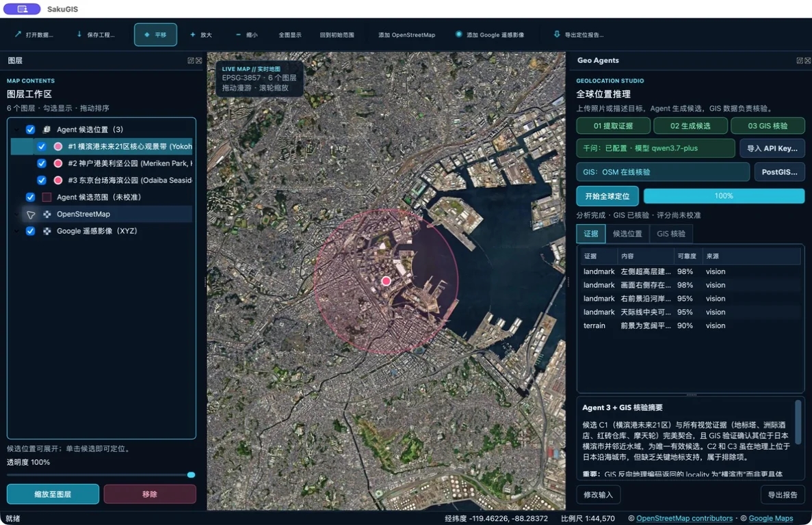Click the pink candidate marker on the map

coord(386,281)
